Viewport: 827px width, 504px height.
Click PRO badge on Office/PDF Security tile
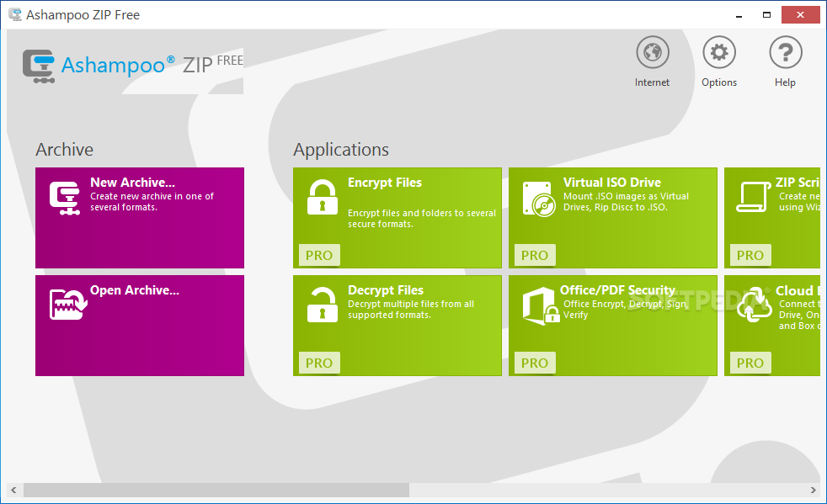(535, 363)
